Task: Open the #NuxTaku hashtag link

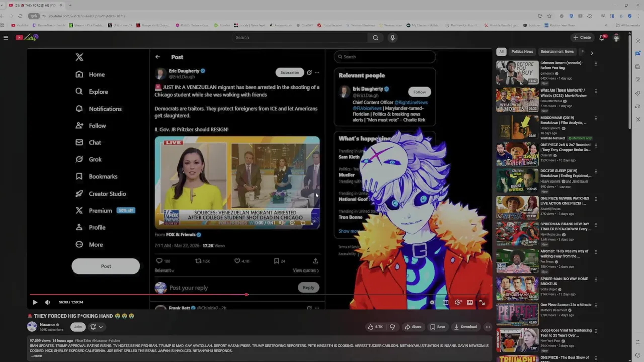Action: 83,341
